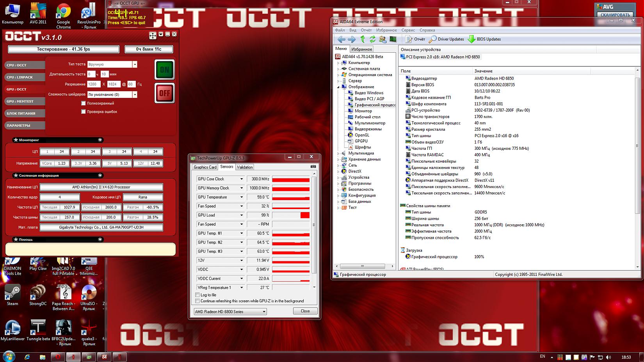The image size is (644, 362).
Task: Open Steam from desktop shortcut
Action: coord(12,295)
